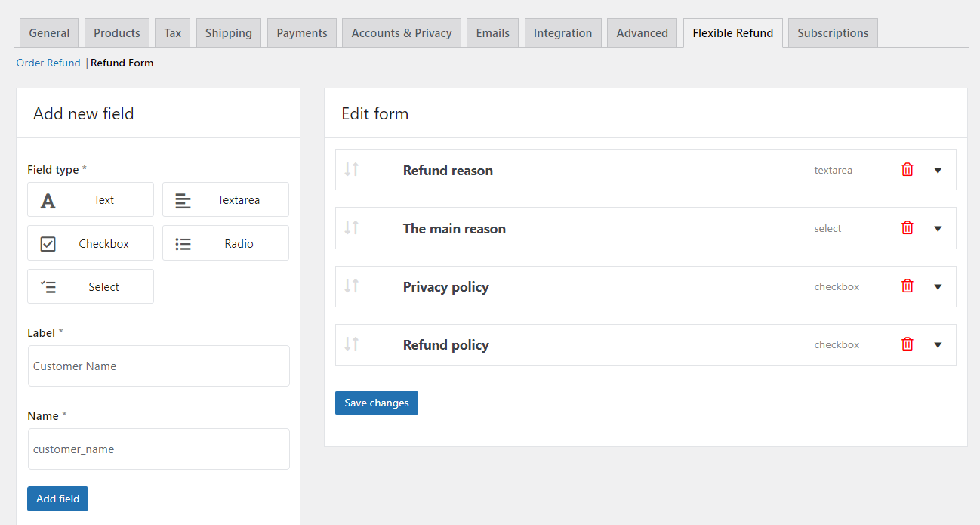Choose the Select field type

click(91, 286)
